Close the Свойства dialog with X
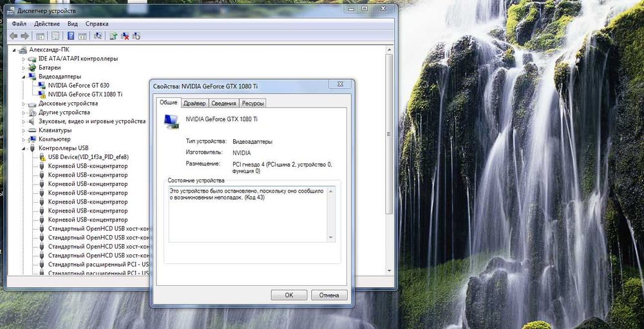Screen dimensions: 644x329 tap(341, 84)
